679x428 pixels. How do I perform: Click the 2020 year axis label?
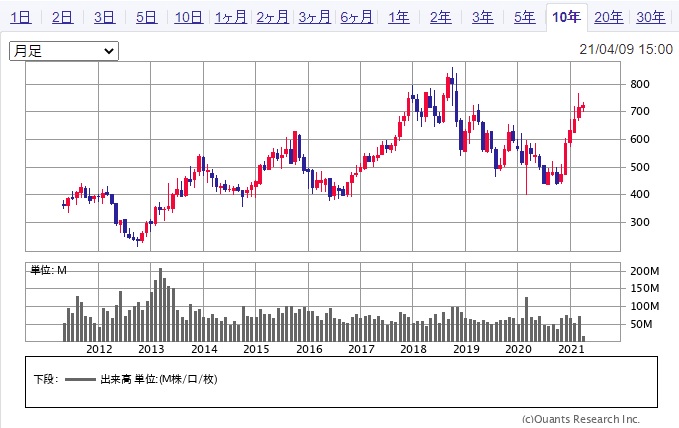(x=518, y=349)
